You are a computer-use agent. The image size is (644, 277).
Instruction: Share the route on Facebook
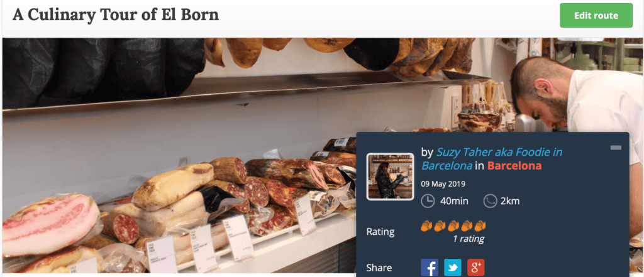(x=430, y=268)
